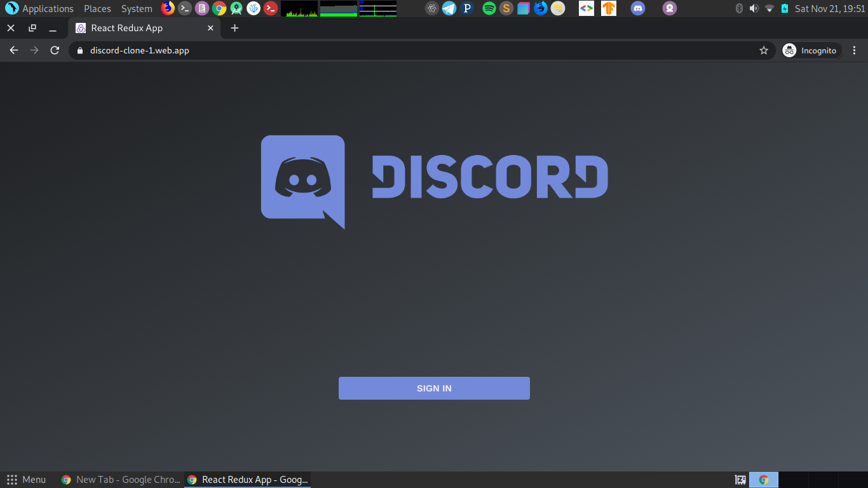This screenshot has width=868, height=488.
Task: View site info via the padlock icon
Action: coord(79,50)
